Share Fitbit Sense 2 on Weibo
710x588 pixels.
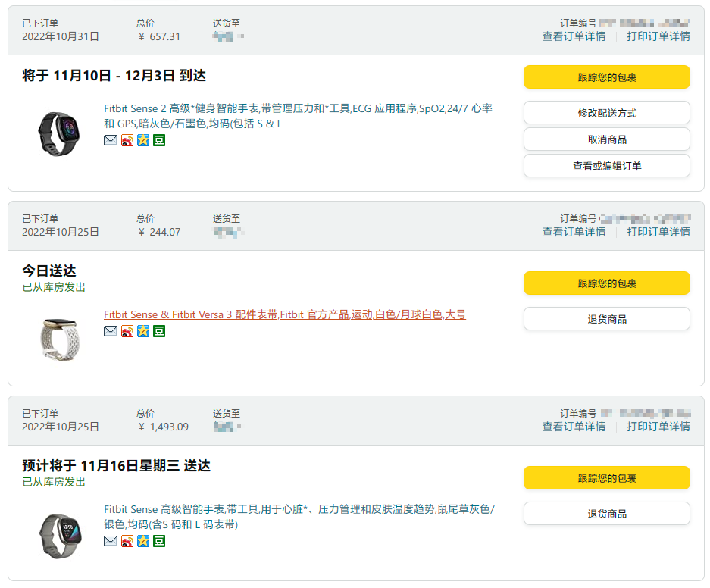coord(127,140)
